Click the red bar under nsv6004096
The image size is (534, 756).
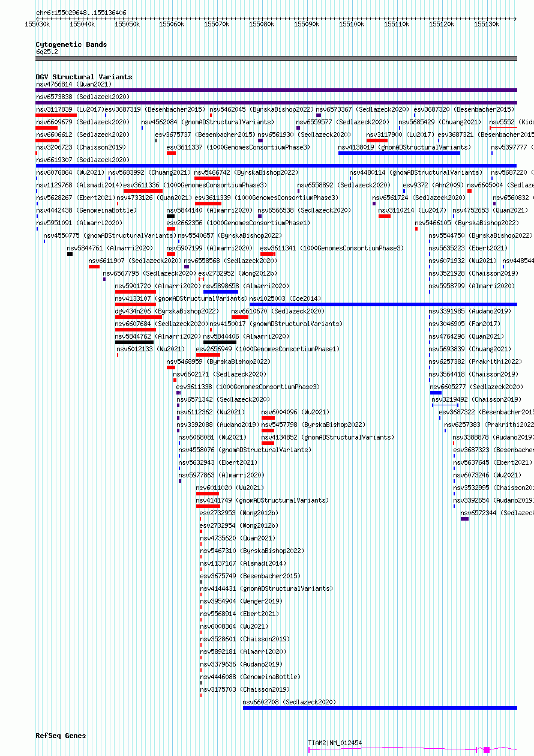268,418
